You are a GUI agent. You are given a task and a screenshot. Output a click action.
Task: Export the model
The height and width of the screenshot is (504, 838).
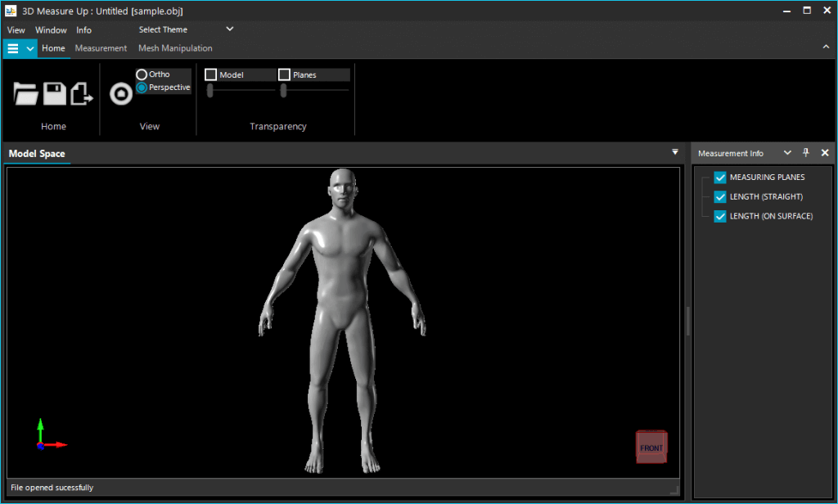79,94
